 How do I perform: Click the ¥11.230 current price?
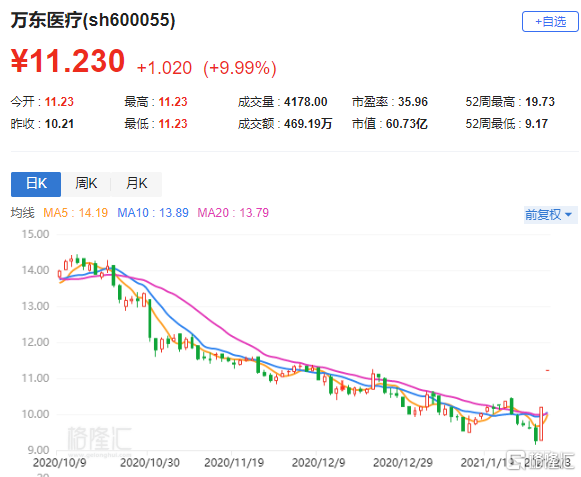click(68, 61)
